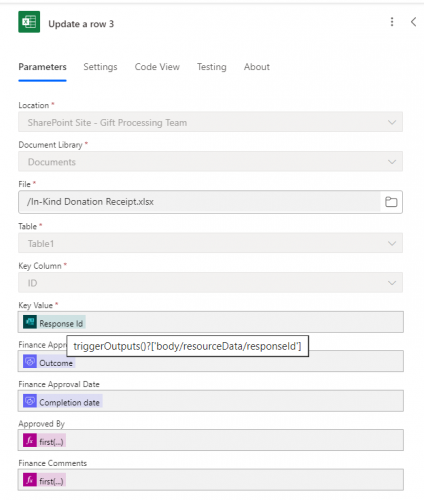Click the approvals icon on Outcome token
Screen dimensions: 424x500
[30, 361]
